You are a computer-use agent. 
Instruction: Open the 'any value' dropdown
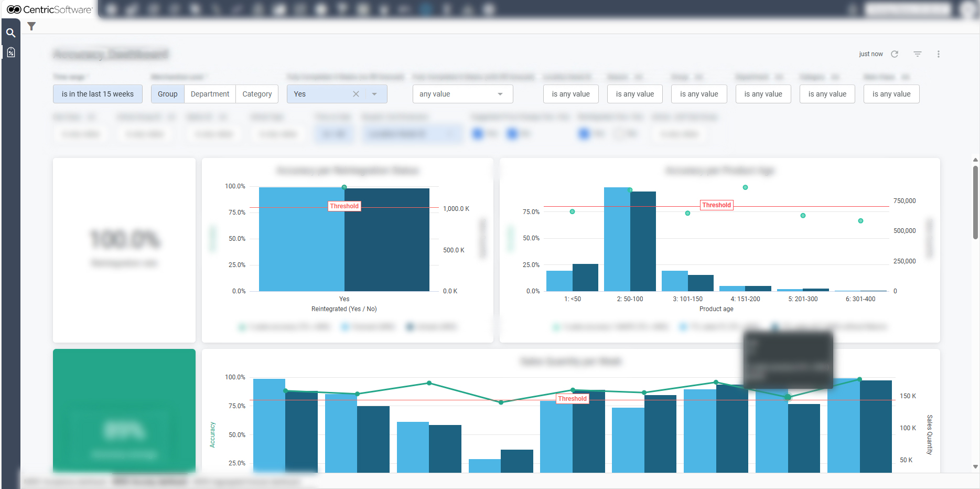coord(462,94)
